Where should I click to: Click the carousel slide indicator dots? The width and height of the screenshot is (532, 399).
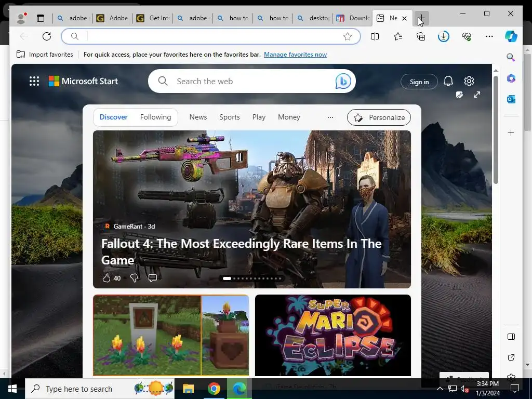[x=252, y=278]
